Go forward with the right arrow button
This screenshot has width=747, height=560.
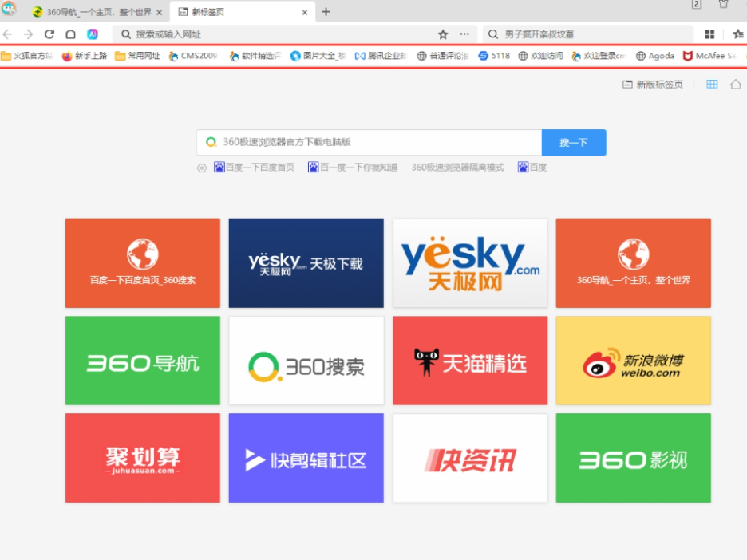pos(28,34)
